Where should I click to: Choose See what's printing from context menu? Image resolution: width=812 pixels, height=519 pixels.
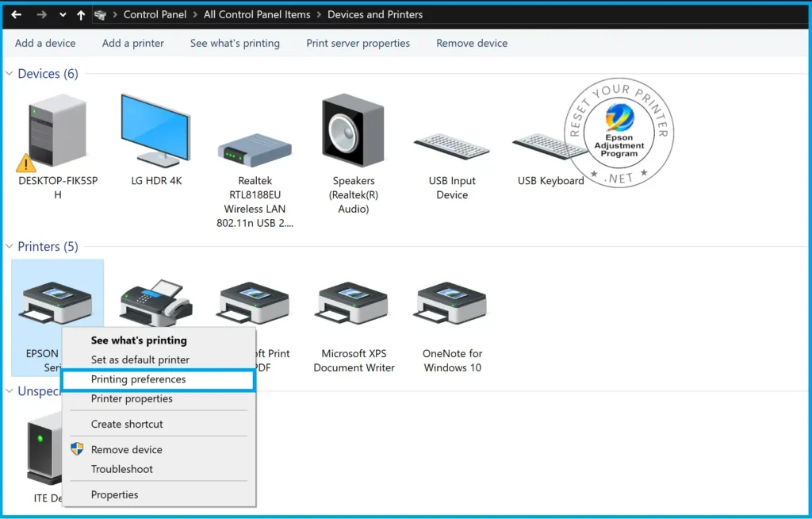pyautogui.click(x=159, y=340)
